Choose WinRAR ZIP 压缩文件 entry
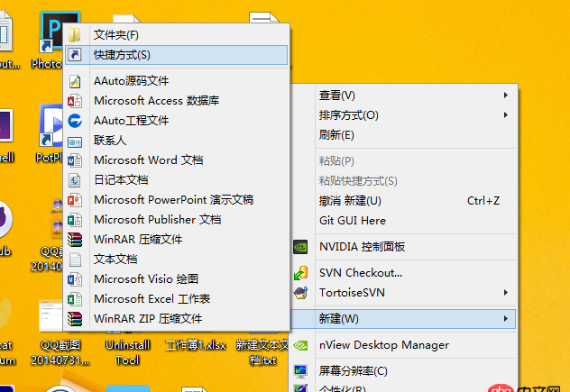Viewport: 570px width, 392px height. coord(176,319)
